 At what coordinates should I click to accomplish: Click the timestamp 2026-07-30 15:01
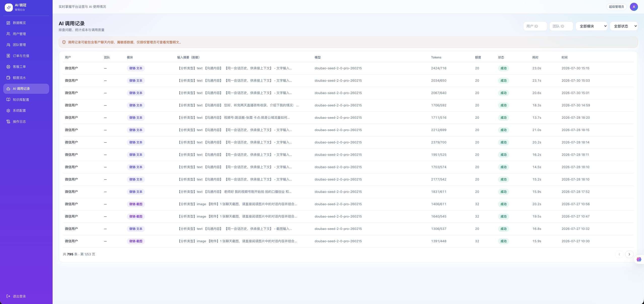(x=575, y=93)
